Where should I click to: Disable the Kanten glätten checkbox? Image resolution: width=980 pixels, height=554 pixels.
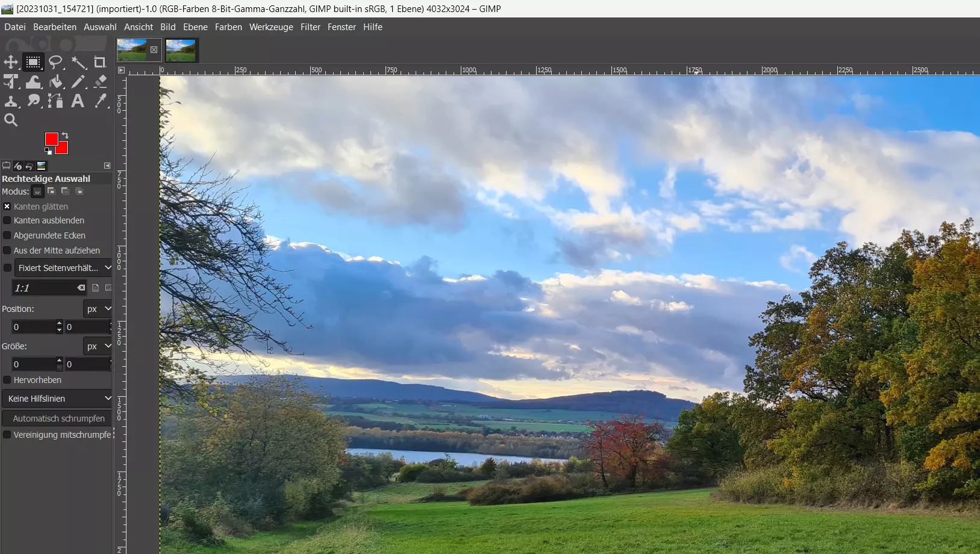click(7, 206)
